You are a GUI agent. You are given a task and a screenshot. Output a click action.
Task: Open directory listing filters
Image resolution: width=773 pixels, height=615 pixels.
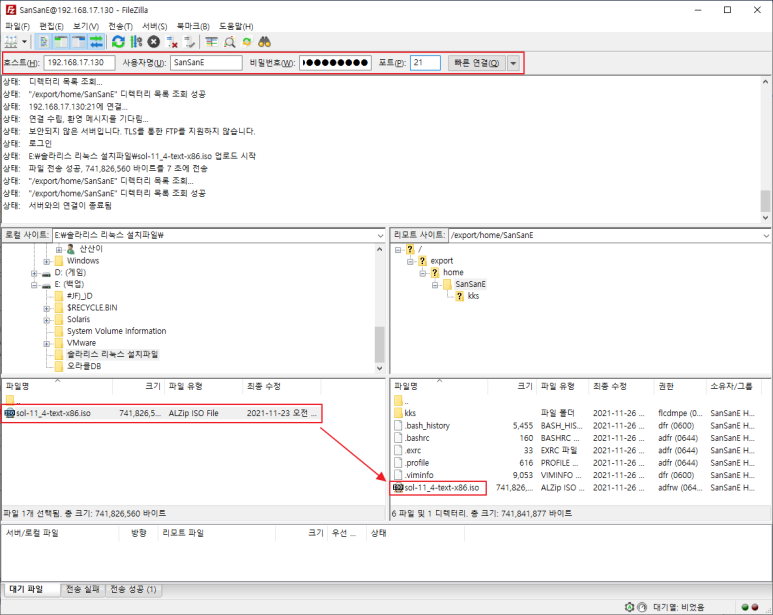(211, 42)
